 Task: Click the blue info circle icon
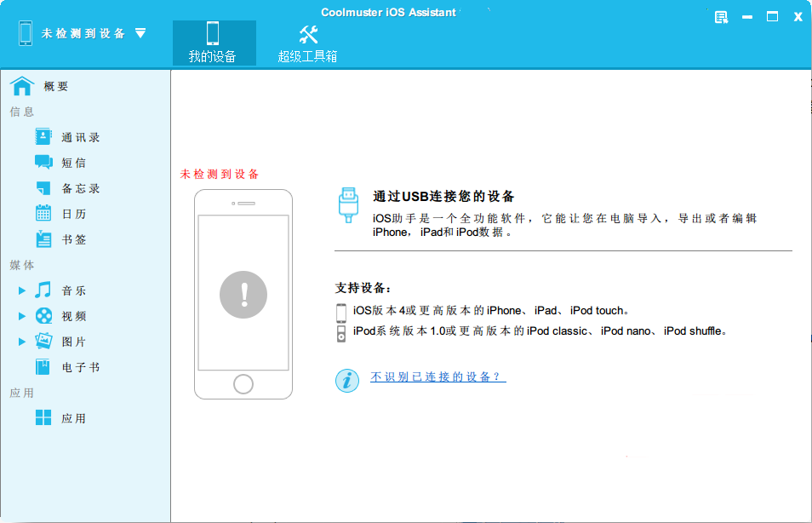pos(347,381)
